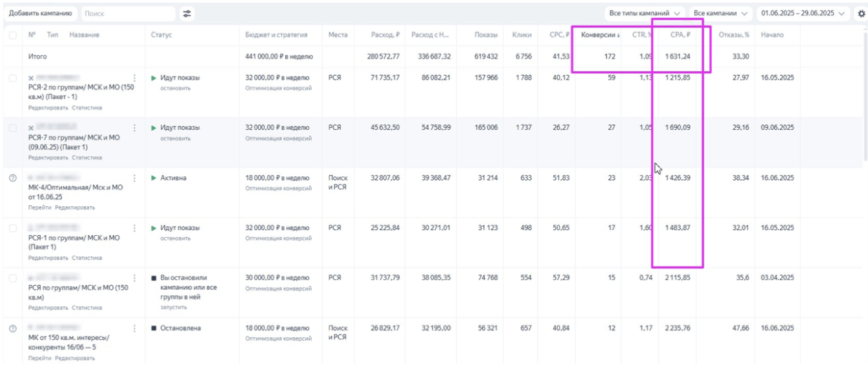The width and height of the screenshot is (868, 382).
Task: Toggle the select-all checkbox in table header
Action: [13, 35]
